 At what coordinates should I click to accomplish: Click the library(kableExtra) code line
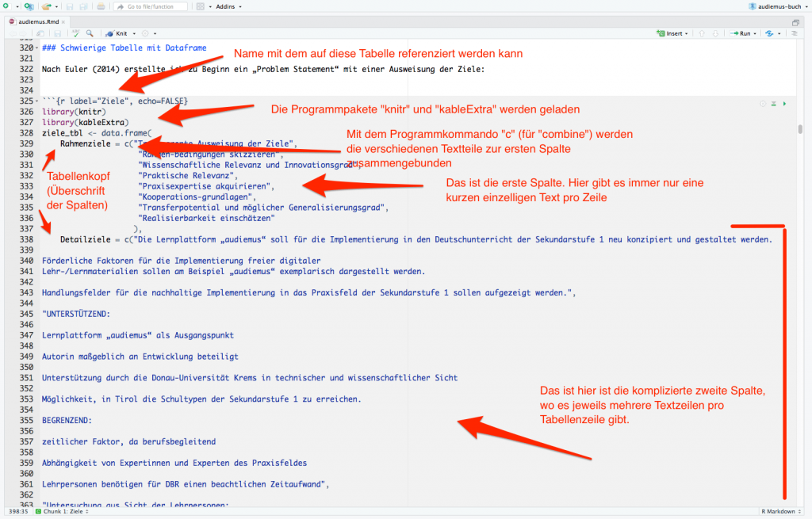tap(86, 122)
